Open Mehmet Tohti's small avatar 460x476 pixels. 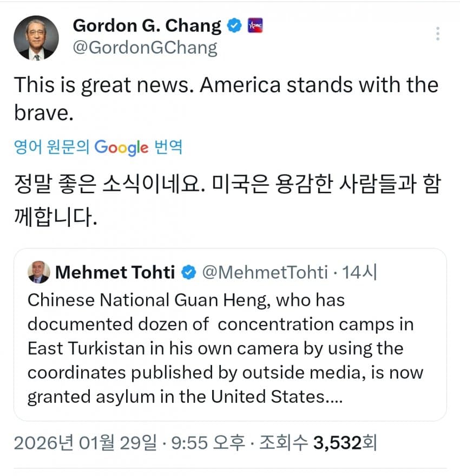[38, 272]
